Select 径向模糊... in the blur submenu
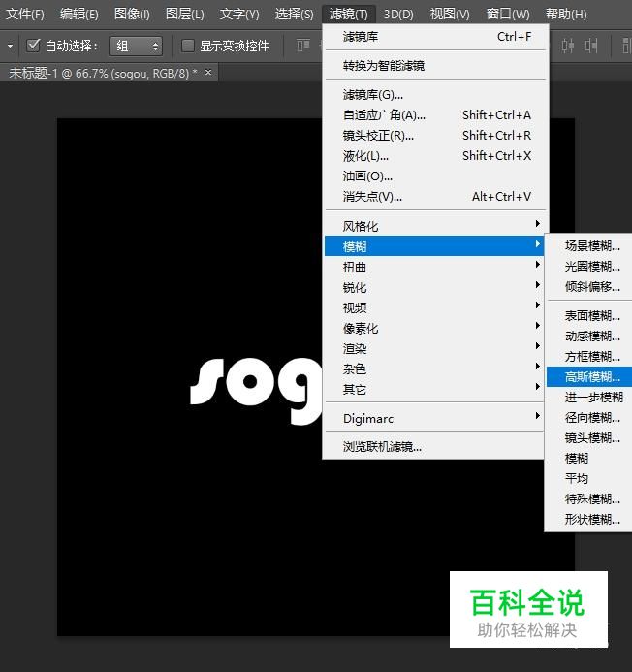 pyautogui.click(x=589, y=417)
